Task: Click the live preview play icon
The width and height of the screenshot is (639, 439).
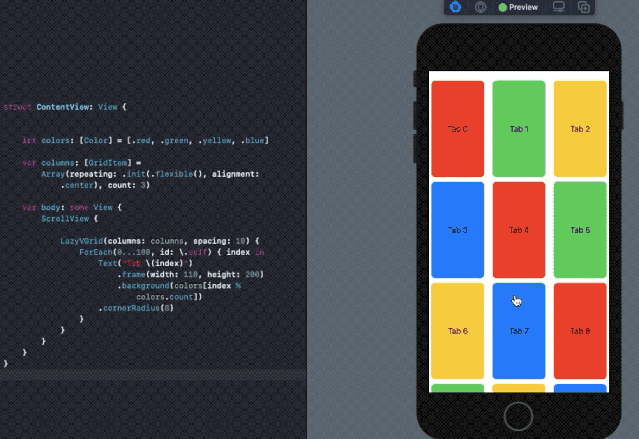Action: 455,7
